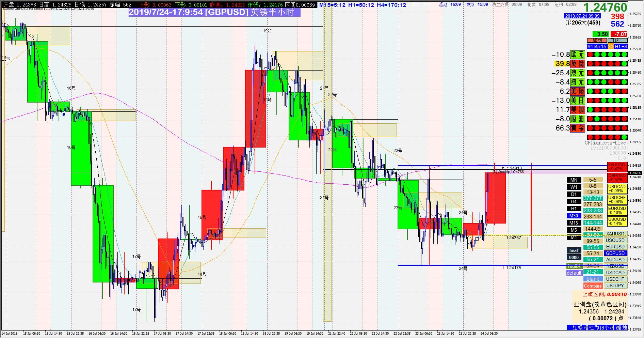Click the 黄金 gold label
Viewport: 644px width, 338px height.
tap(578, 128)
